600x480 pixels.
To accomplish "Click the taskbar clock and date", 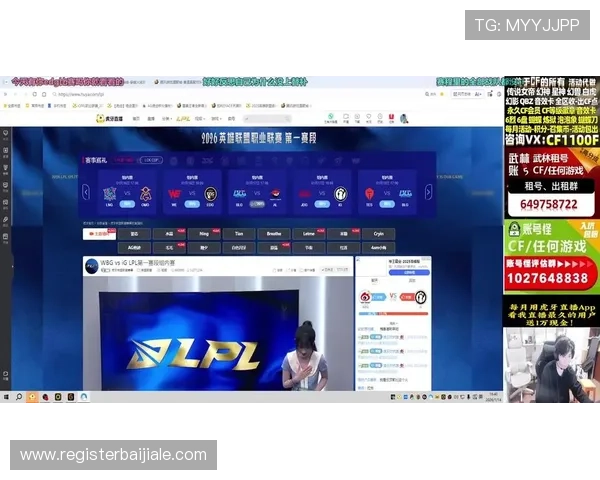I will [x=493, y=397].
